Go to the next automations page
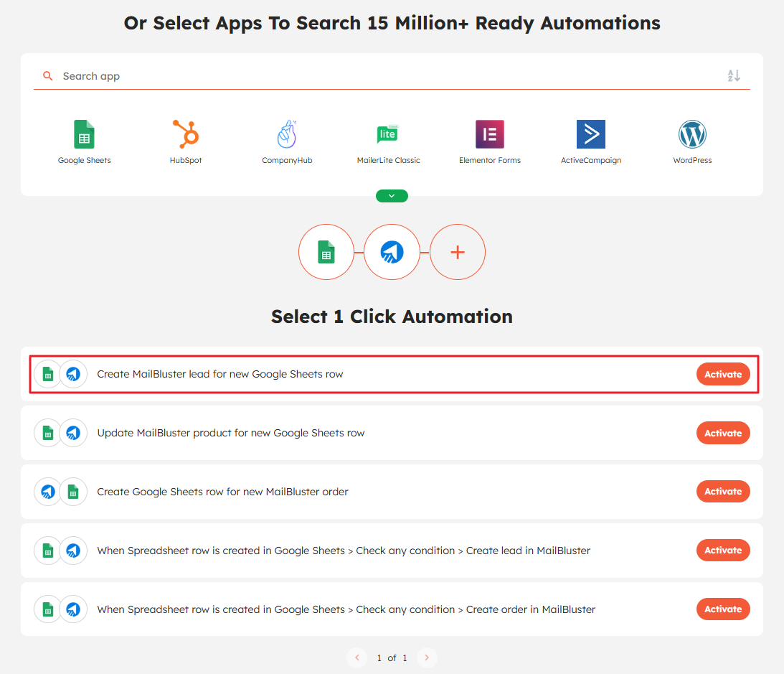 427,657
